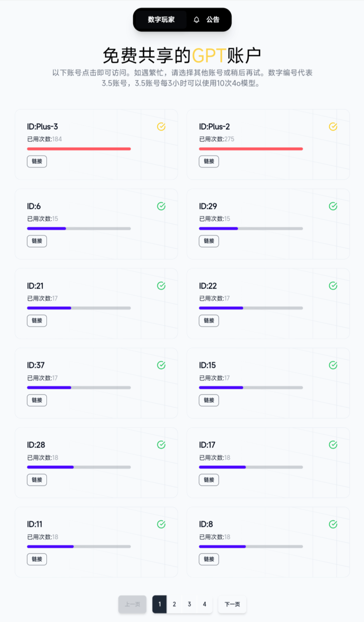Click the green status icon on ID:29 card
Viewport: 364px width, 622px height.
coord(333,206)
